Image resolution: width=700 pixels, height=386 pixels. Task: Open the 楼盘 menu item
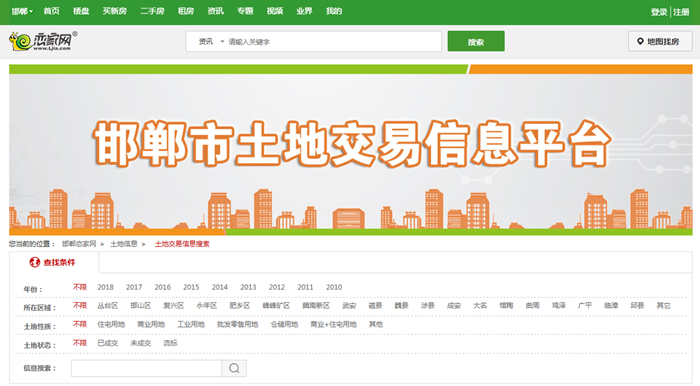coord(81,11)
